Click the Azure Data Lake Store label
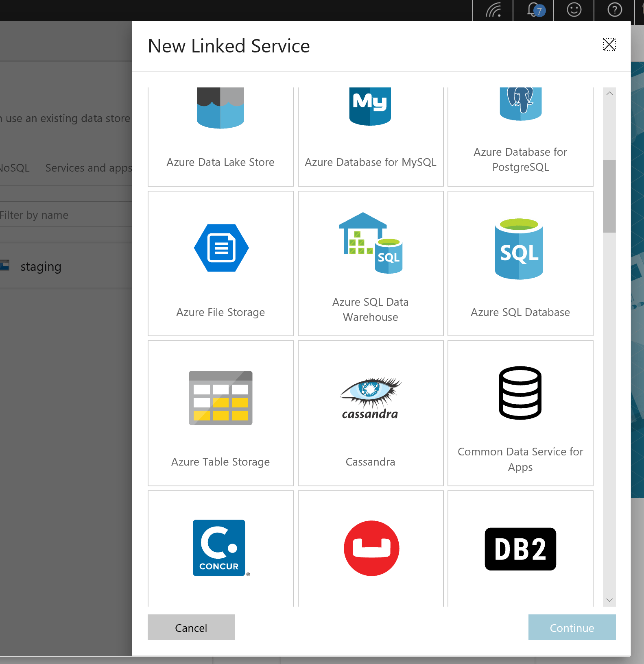Screen dimensions: 644x664 pyautogui.click(x=220, y=162)
